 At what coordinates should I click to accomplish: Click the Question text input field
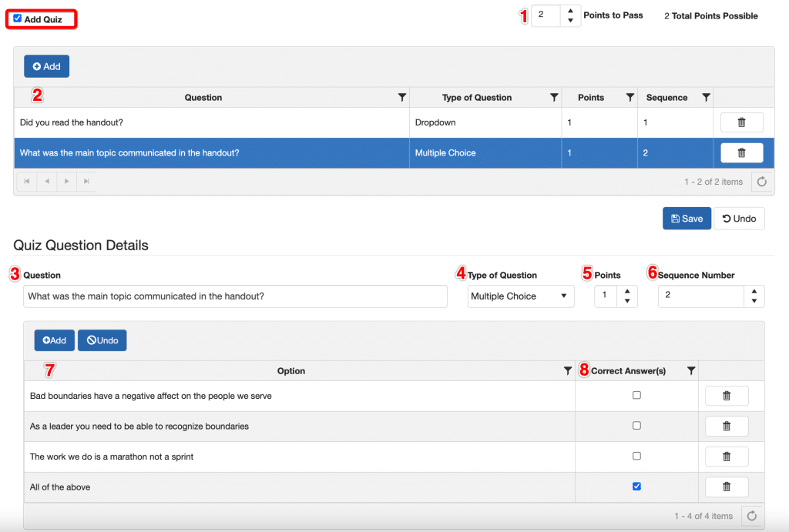tap(235, 296)
